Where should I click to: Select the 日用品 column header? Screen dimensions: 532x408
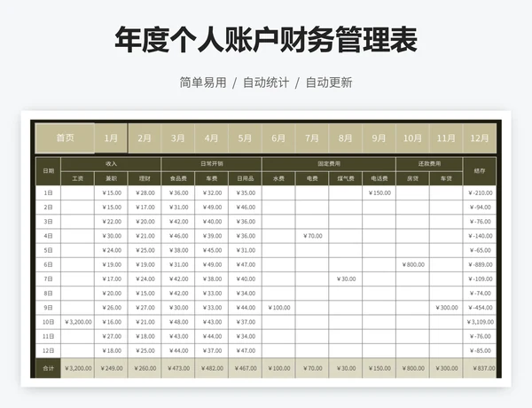(x=245, y=178)
